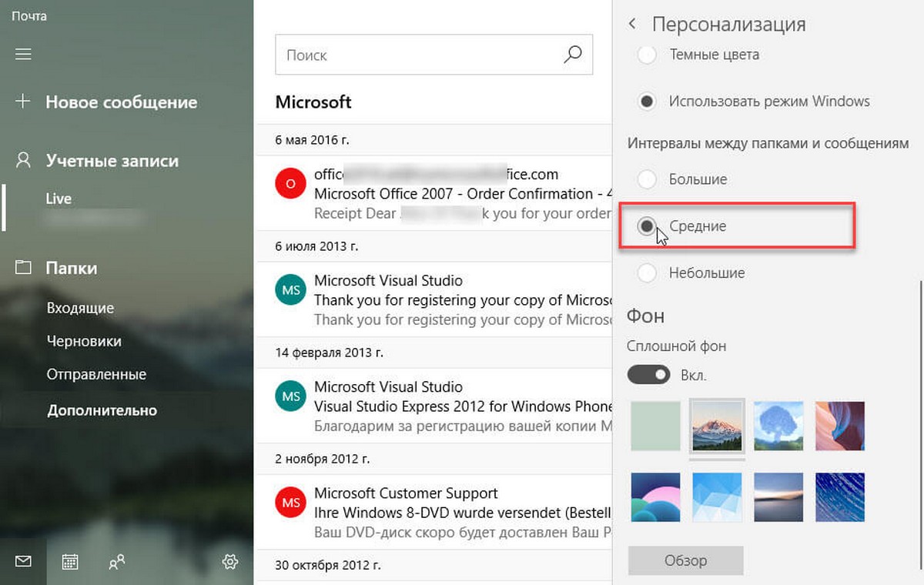Click MS avatar of Visual Studio Express email
The height and width of the screenshot is (585, 924).
[x=290, y=396]
